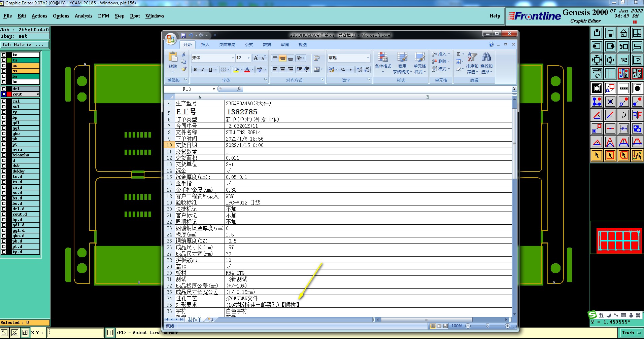Click the 1:2 zoom scale icon
The image size is (644, 339).
623,60
